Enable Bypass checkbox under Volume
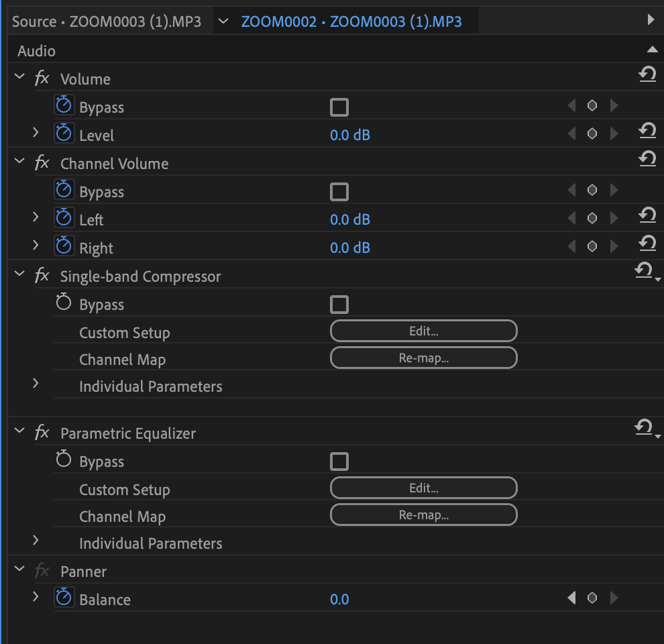Image resolution: width=664 pixels, height=644 pixels. coord(339,107)
